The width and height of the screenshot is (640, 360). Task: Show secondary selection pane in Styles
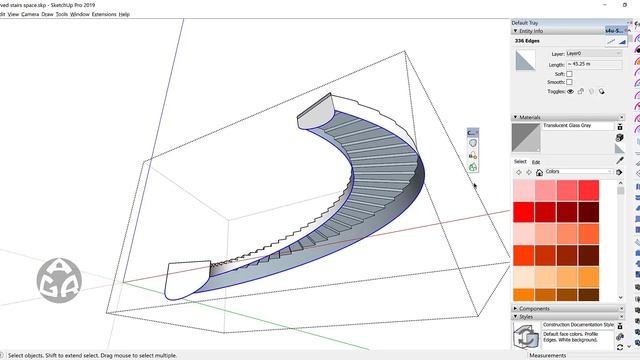tap(620, 326)
